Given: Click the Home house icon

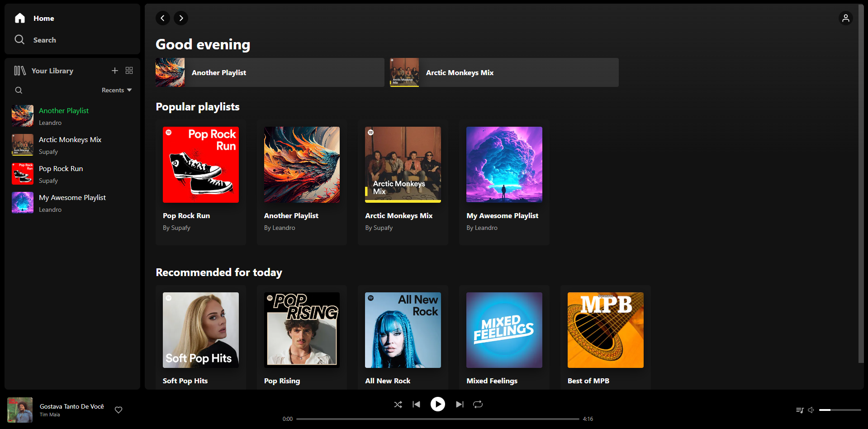Looking at the screenshot, I should click(20, 18).
